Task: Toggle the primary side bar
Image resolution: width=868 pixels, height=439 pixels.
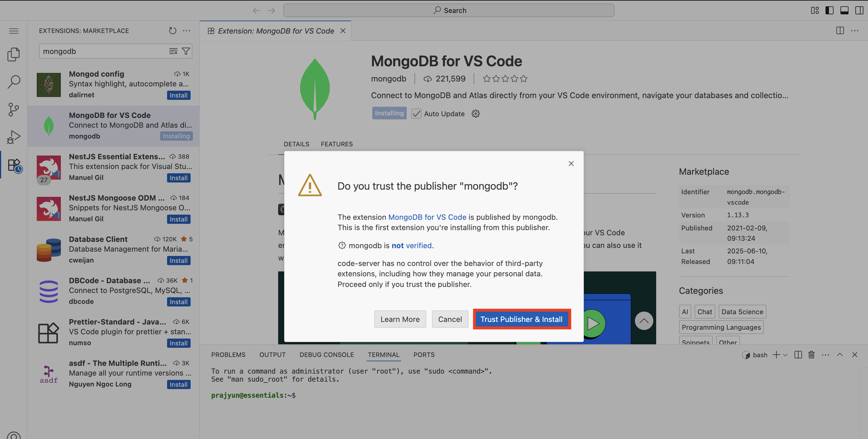Action: [x=829, y=10]
